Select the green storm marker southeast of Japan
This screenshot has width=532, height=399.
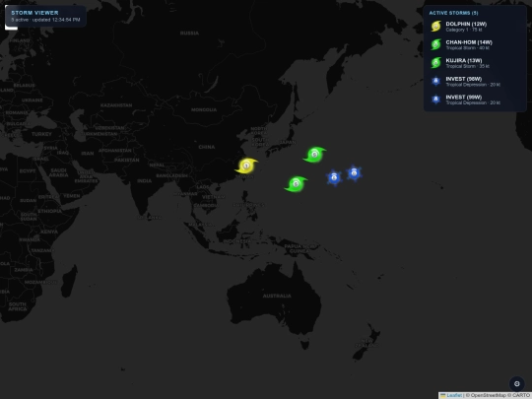pos(314,155)
